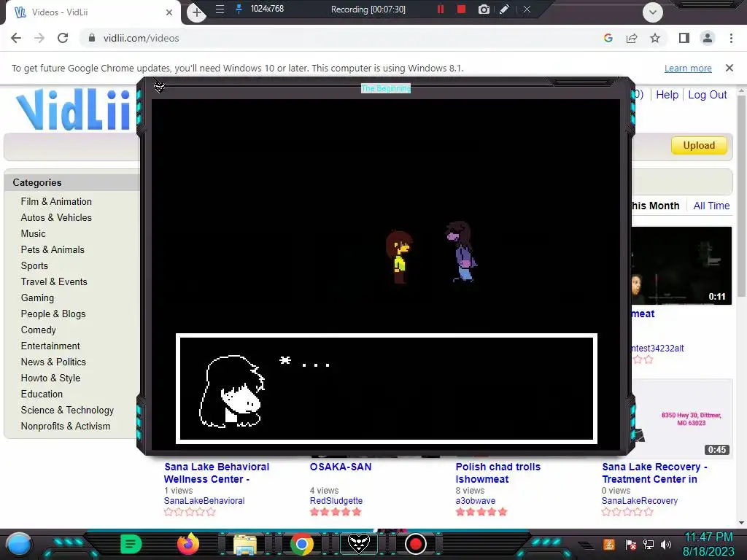Viewport: 747px width, 560px height.
Task: Go forward in browser history
Action: coord(39,38)
